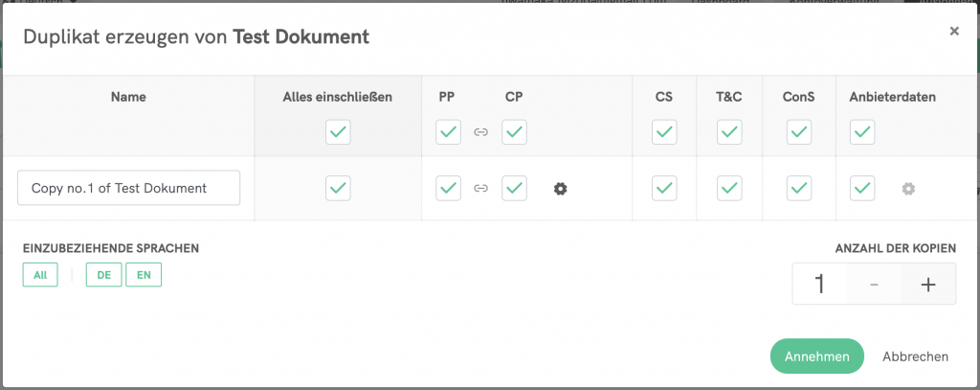Close the duplicate dialog with the X
Viewport: 980px width, 390px height.
click(954, 32)
